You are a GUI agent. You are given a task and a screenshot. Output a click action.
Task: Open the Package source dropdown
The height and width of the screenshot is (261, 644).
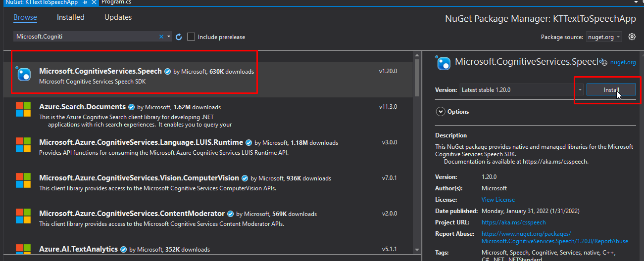[604, 37]
